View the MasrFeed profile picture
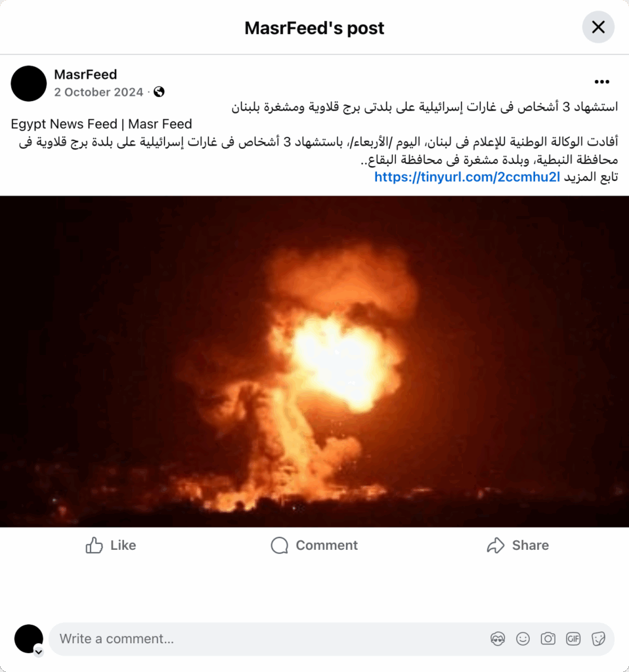Screen dimensions: 629x672 pyautogui.click(x=29, y=83)
